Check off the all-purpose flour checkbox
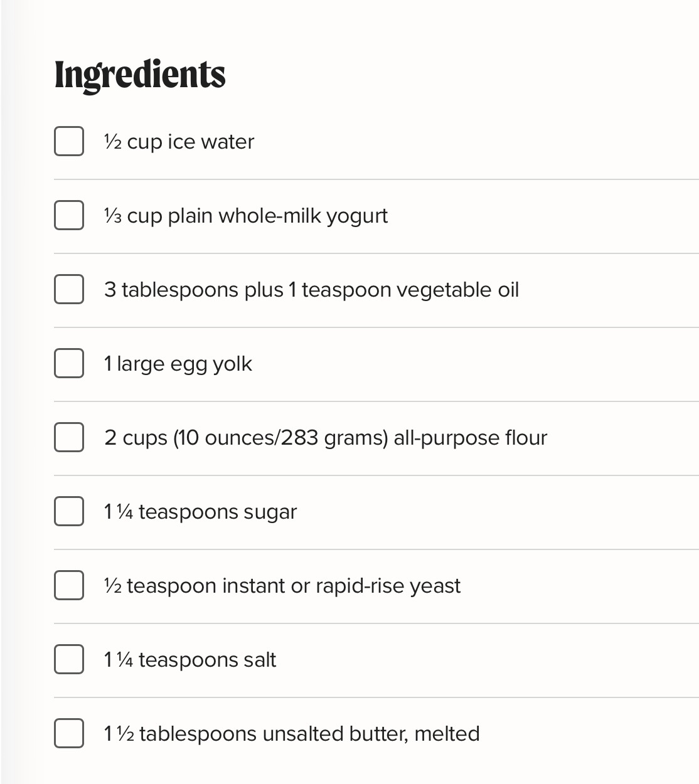The image size is (699, 784). [69, 437]
